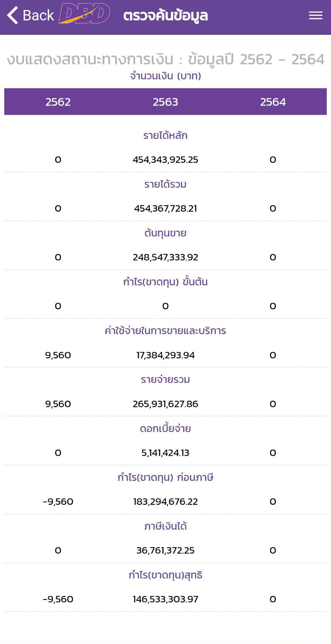Click the 146,533,303.97 net profit value

(x=165, y=599)
